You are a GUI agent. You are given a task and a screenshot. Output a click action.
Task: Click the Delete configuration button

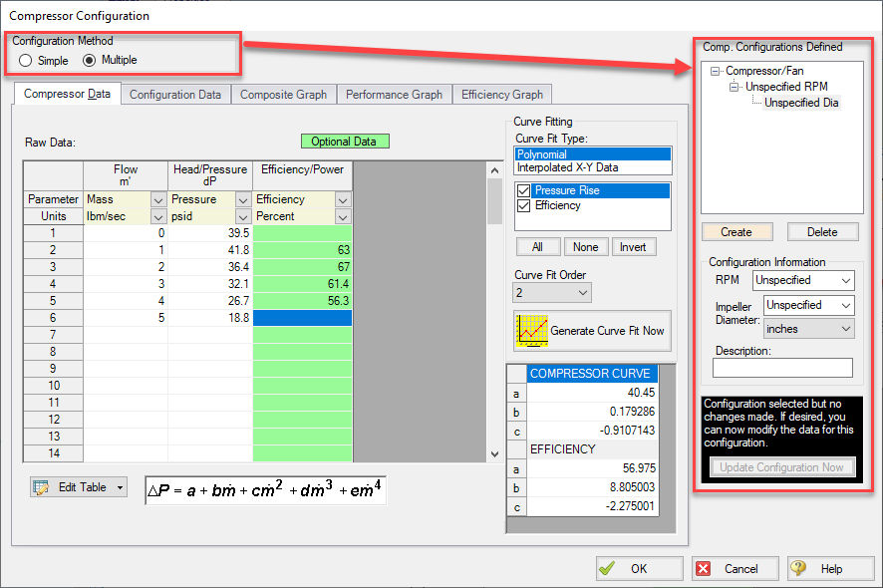tap(822, 231)
